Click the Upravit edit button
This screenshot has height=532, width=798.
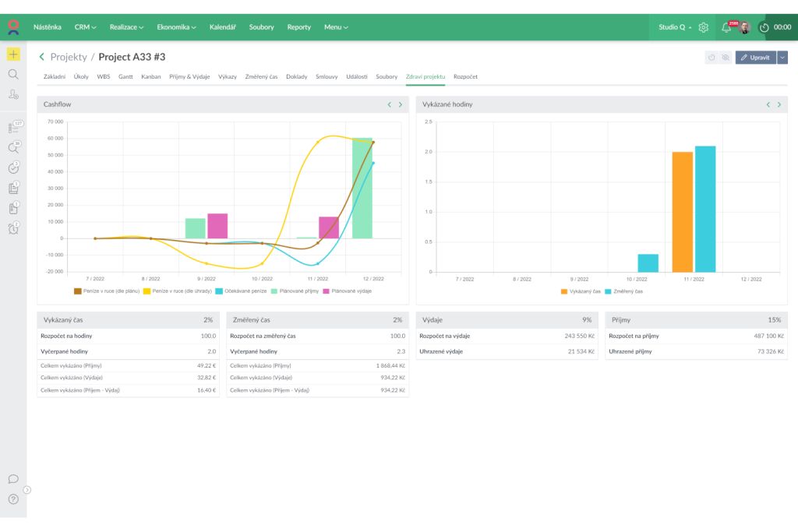(x=755, y=58)
